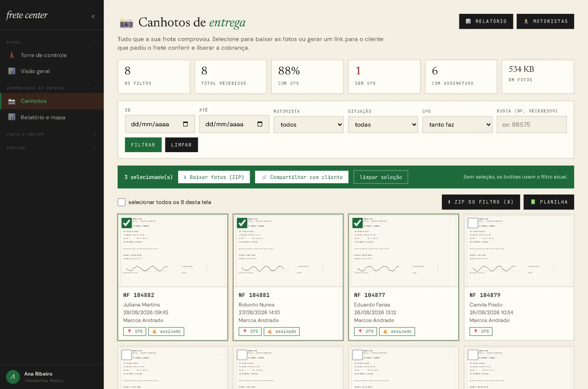Screen dimensions: 588x389
Task: Click the Canhotos camera icon in the sidebar
Action: click(12, 101)
